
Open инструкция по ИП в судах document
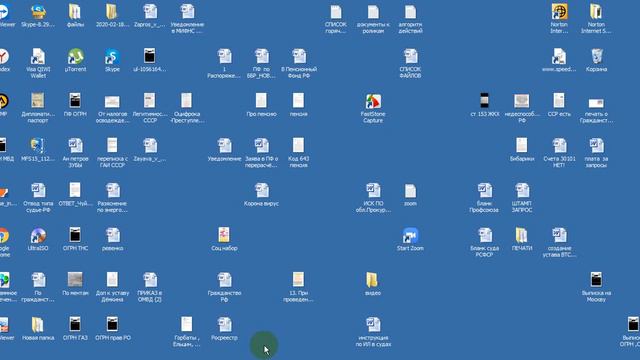373,326
